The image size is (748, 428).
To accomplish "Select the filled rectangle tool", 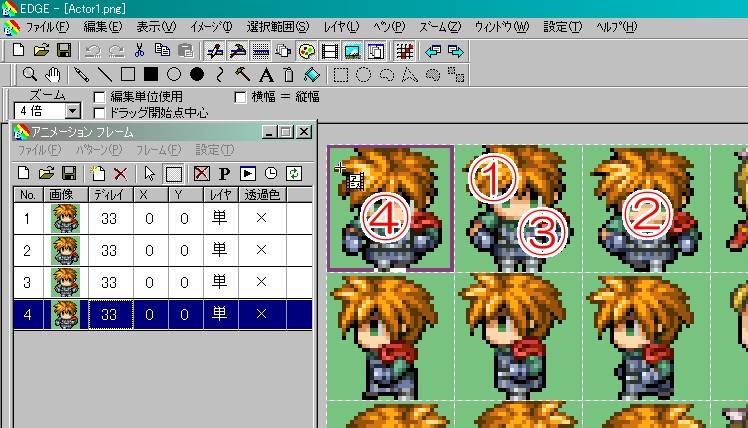I will tap(151, 74).
